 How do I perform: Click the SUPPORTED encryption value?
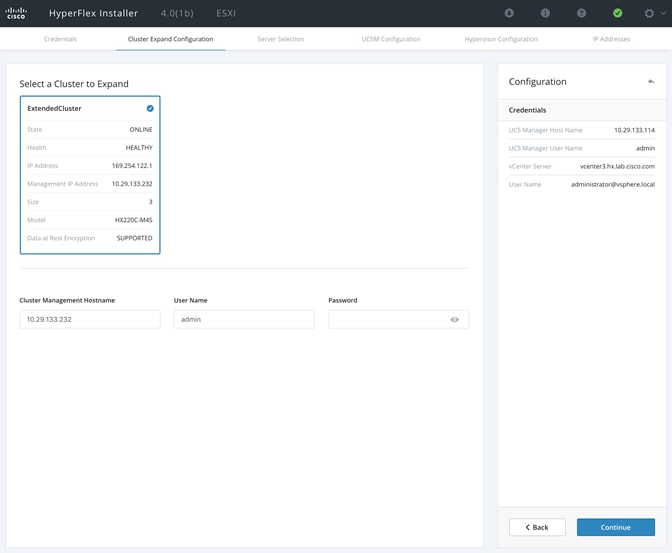tap(135, 238)
